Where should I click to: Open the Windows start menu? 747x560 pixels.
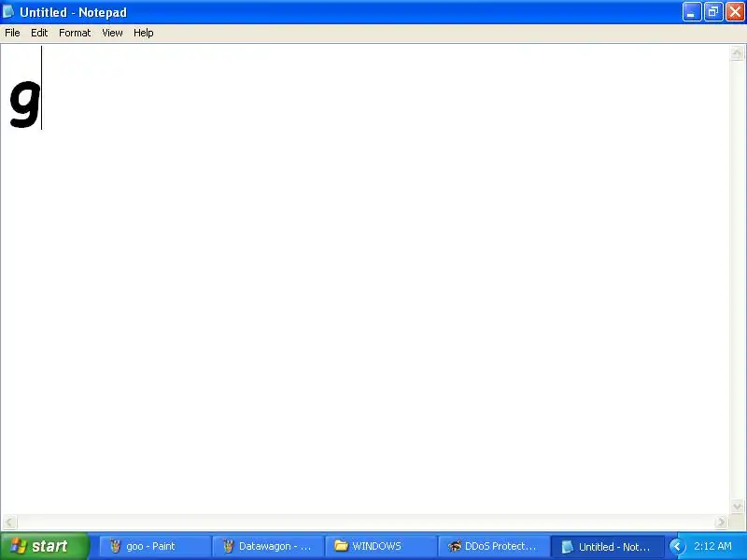(45, 546)
